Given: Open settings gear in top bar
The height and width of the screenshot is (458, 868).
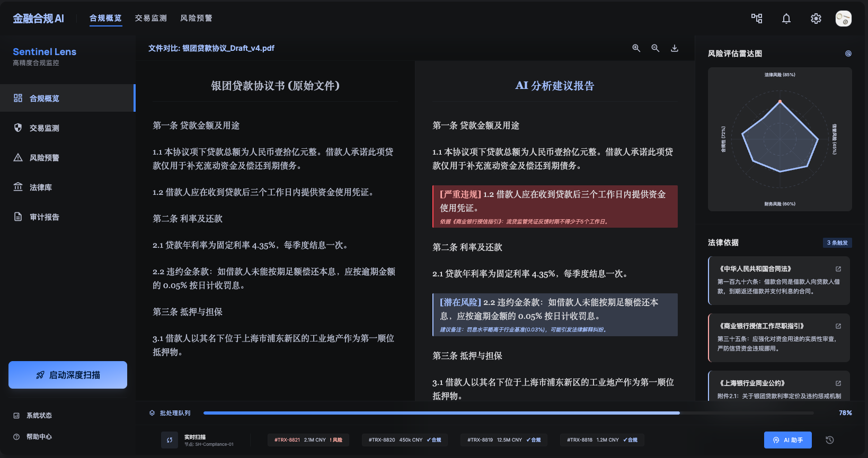Looking at the screenshot, I should (816, 19).
